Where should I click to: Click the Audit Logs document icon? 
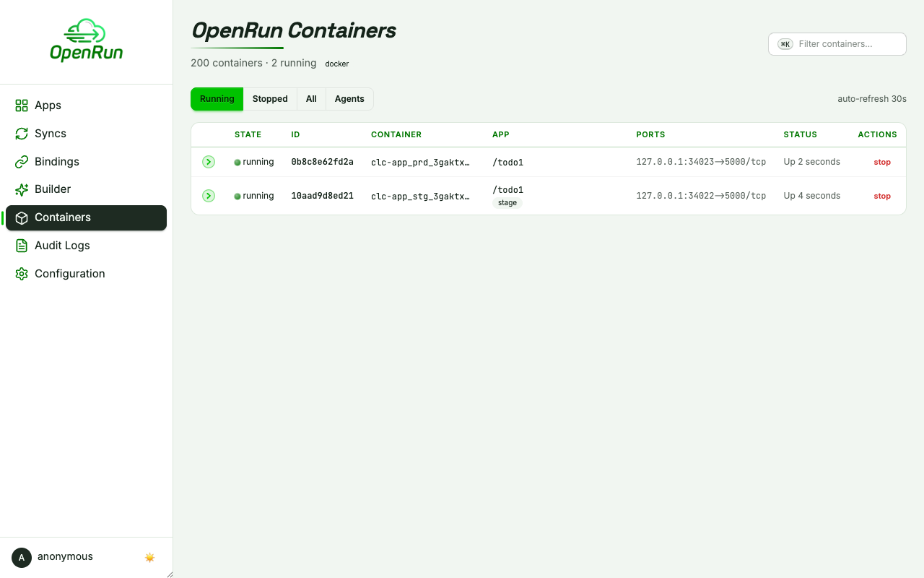point(22,246)
